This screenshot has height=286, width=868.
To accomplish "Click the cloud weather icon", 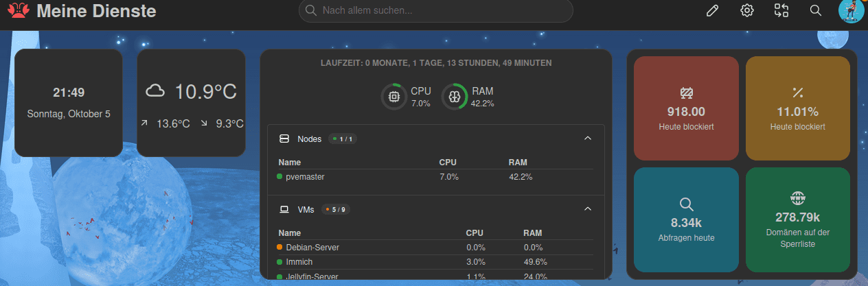I will 156,91.
